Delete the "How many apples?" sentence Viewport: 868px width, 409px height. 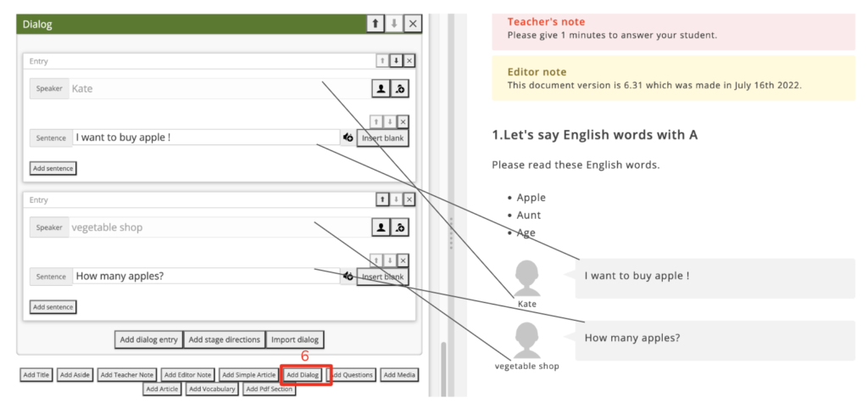click(403, 261)
